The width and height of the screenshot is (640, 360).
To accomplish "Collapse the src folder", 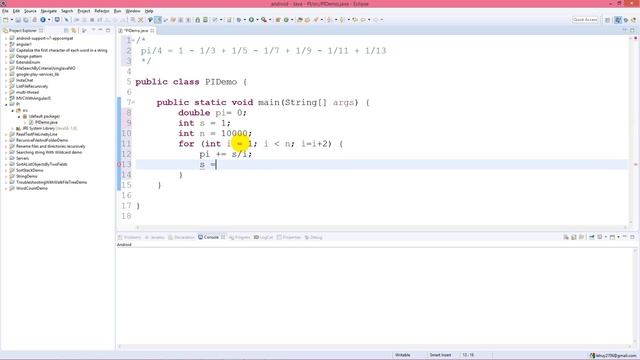I will coord(13,110).
